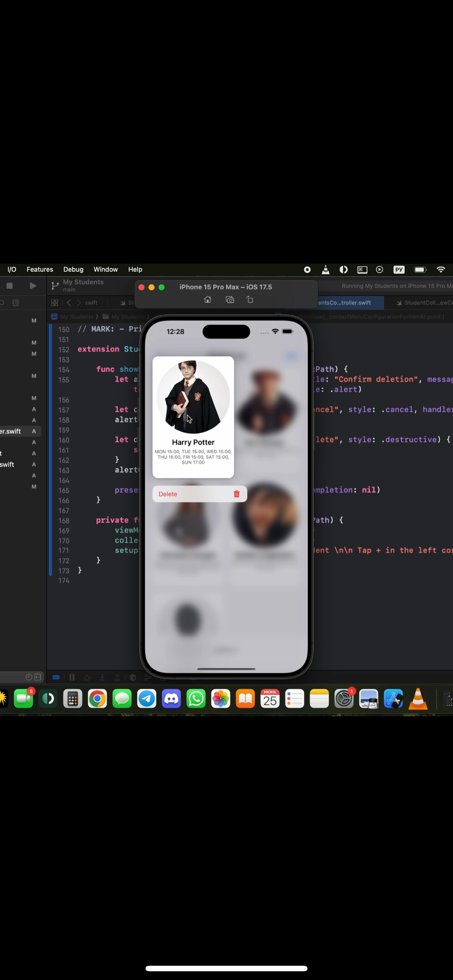Open the Window menu

[x=105, y=269]
